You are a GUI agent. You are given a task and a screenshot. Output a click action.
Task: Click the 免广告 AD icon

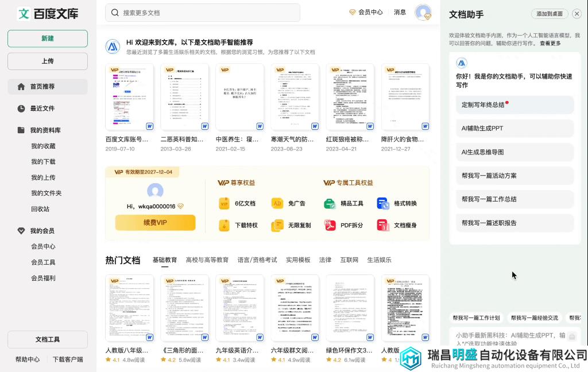tap(277, 204)
